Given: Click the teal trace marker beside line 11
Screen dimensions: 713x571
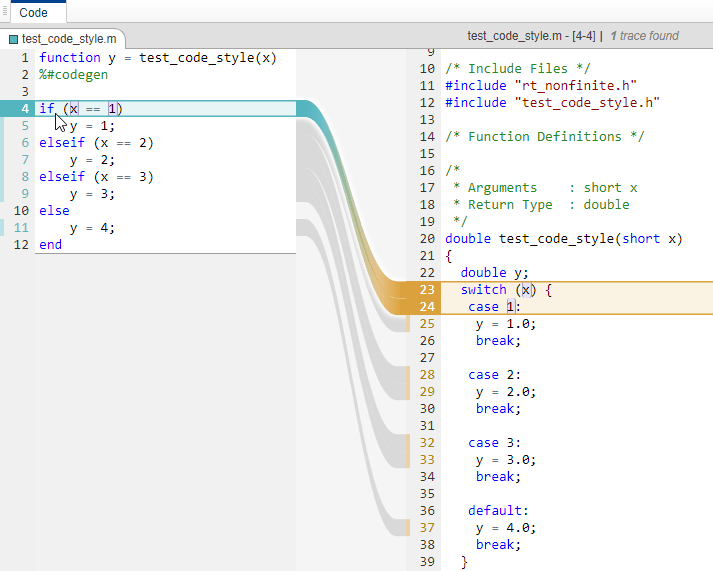Looking at the screenshot, I should point(2,227).
